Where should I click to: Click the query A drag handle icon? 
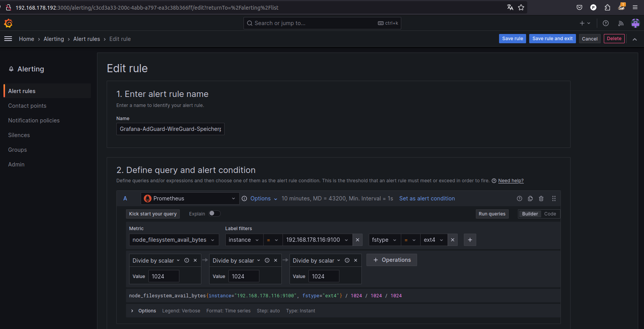point(554,198)
